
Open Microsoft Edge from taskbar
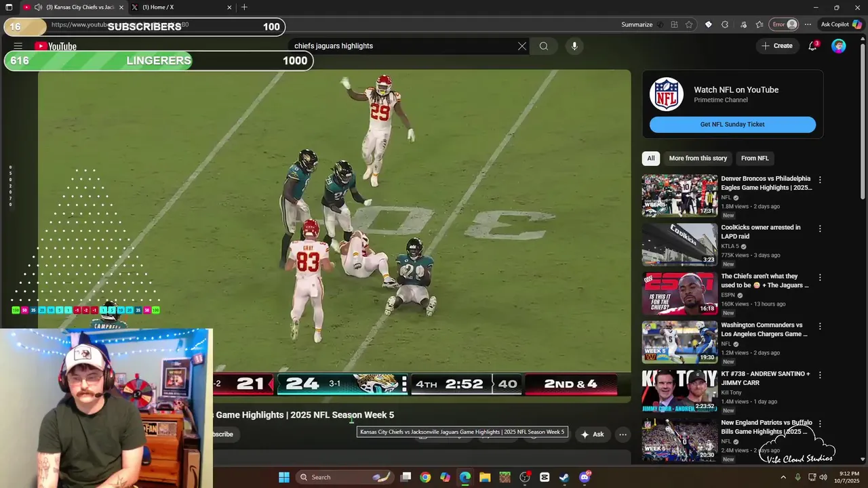(x=465, y=477)
